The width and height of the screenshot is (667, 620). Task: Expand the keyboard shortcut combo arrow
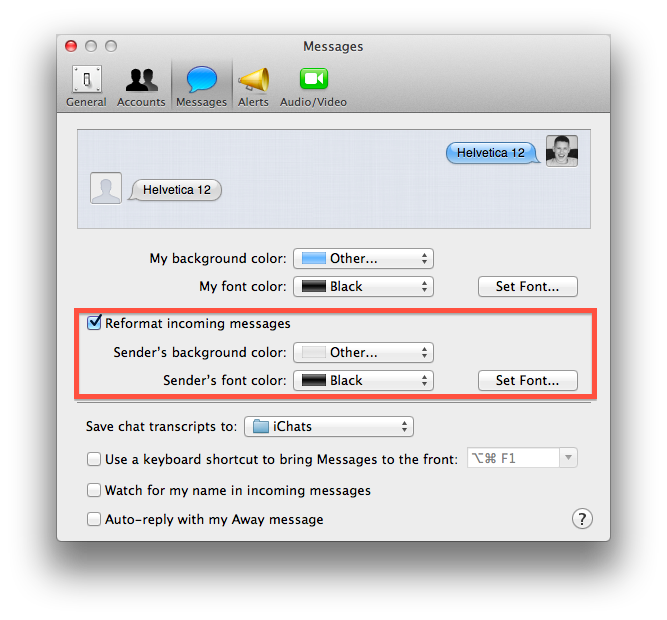(x=568, y=458)
